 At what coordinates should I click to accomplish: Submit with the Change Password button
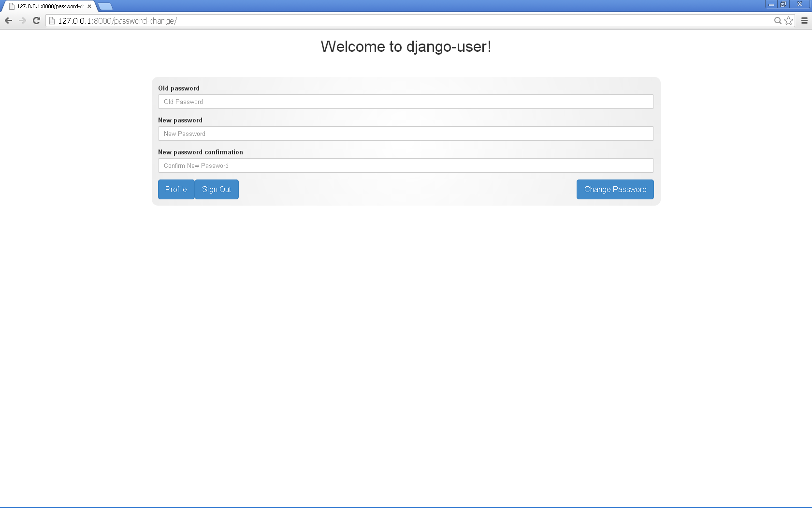tap(615, 189)
